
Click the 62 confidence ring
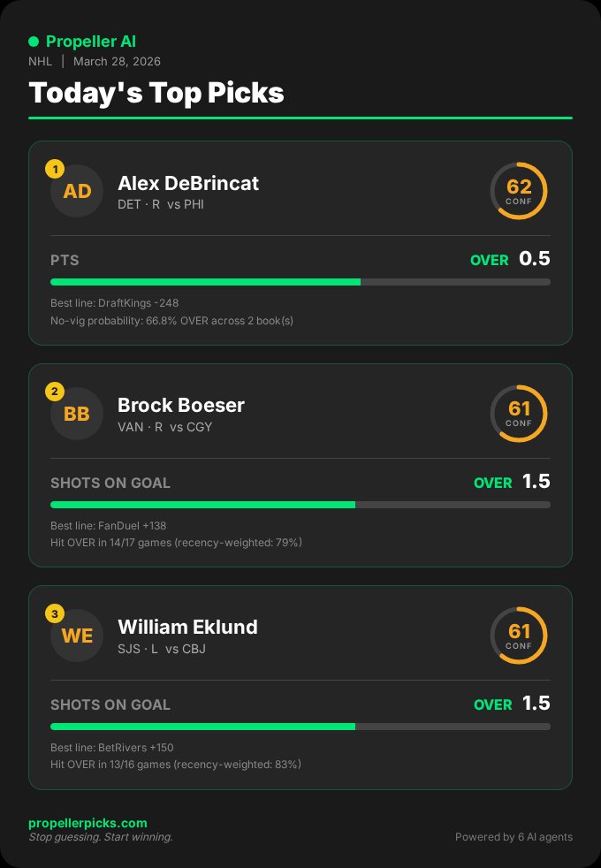(519, 191)
